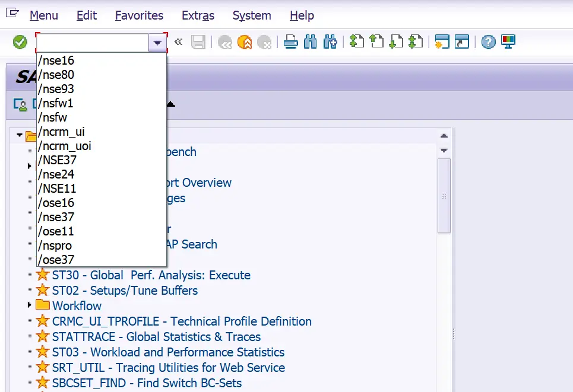The width and height of the screenshot is (573, 392).
Task: Click the star icon beside ST30
Action: [x=43, y=274]
